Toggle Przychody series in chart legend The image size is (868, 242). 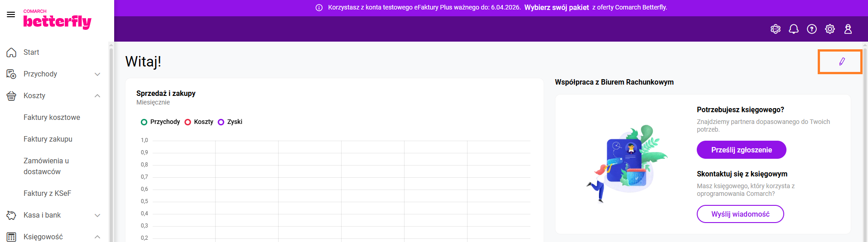(160, 122)
